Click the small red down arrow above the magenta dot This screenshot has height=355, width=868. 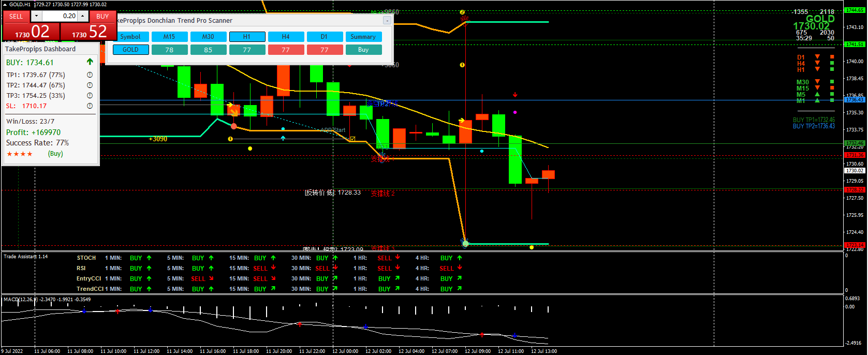(x=515, y=95)
